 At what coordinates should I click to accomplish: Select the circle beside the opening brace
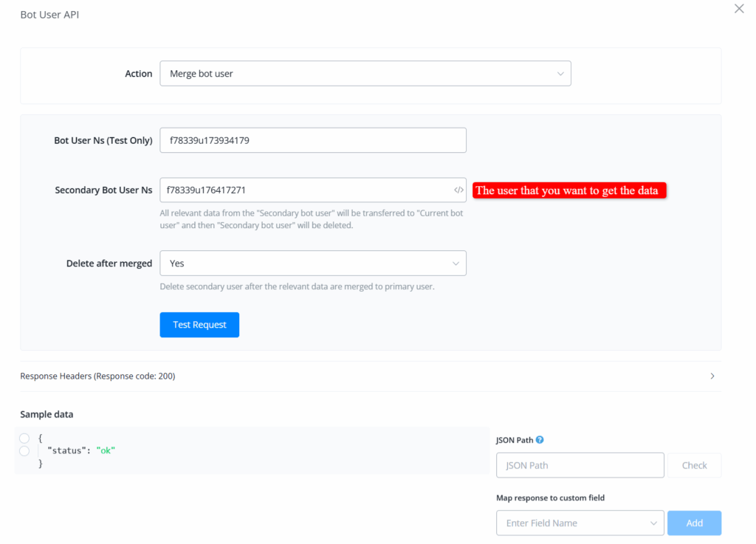click(24, 438)
